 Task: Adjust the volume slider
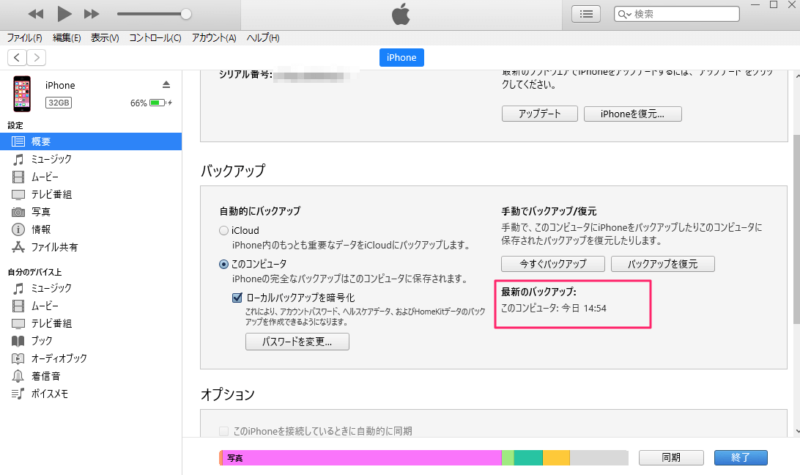[x=185, y=14]
